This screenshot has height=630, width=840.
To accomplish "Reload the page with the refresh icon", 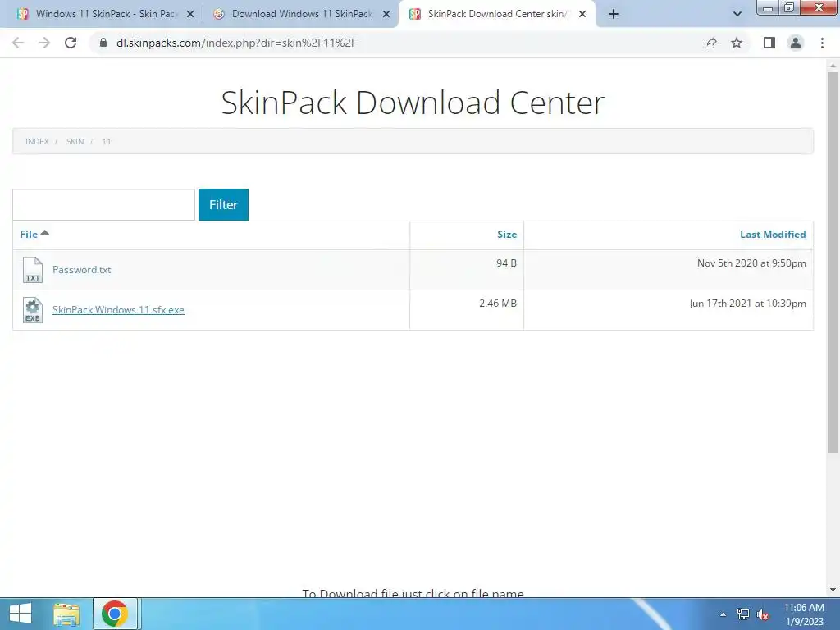I will click(x=71, y=43).
